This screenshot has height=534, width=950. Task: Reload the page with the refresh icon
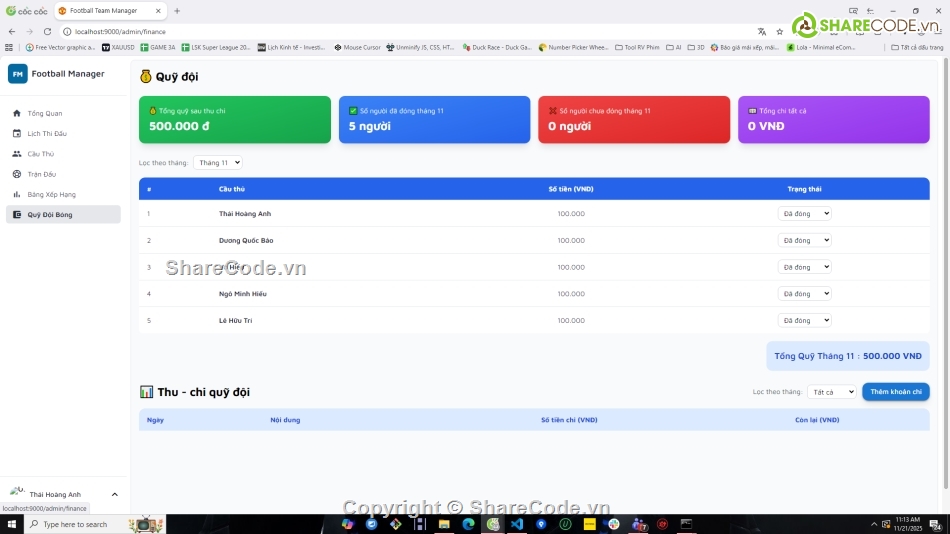click(47, 32)
